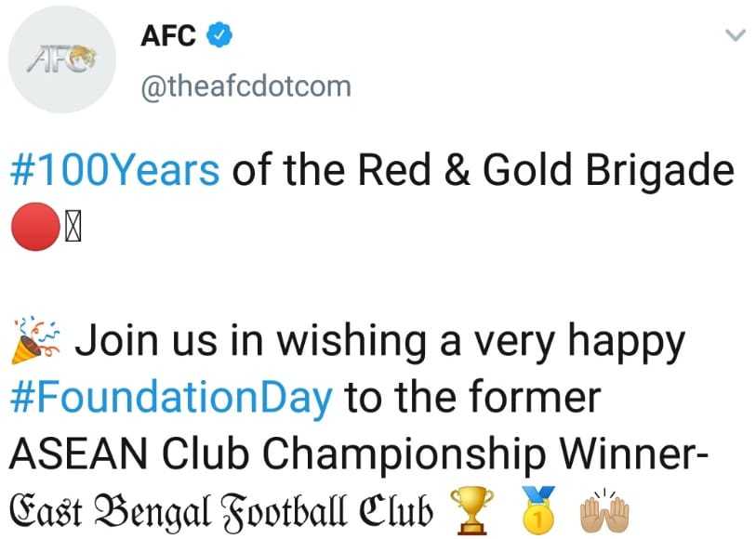This screenshot has height=539, width=756.
Task: Open the AFC profile avatar
Action: pos(61,59)
